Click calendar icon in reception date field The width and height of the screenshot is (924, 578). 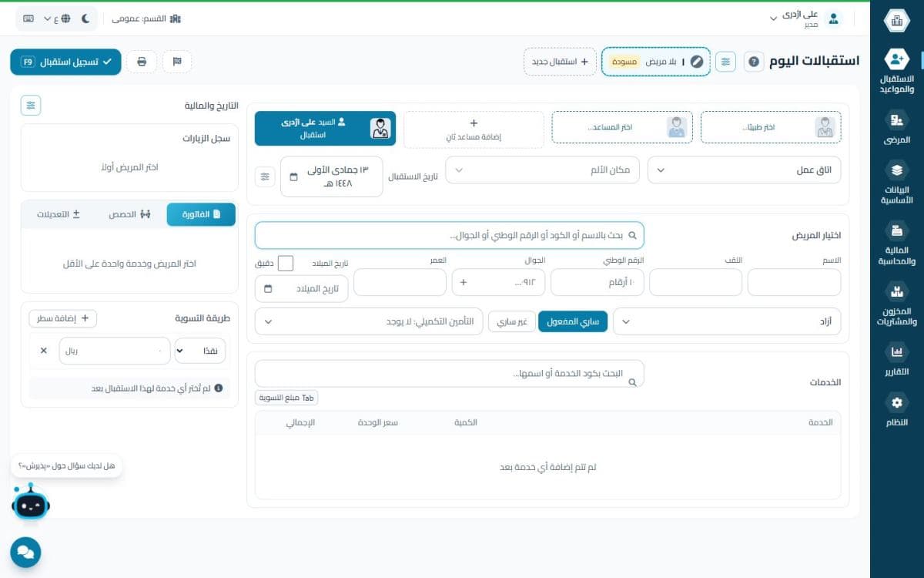coord(293,176)
